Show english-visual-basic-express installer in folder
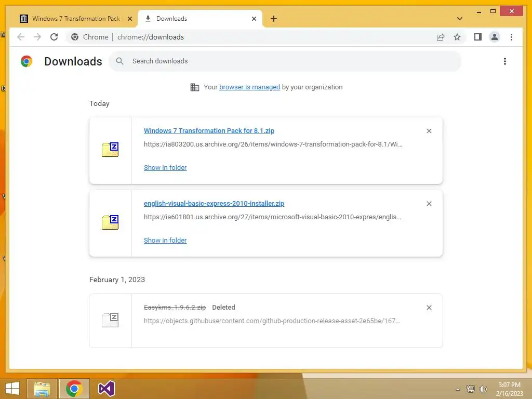532x399 pixels. tap(165, 240)
